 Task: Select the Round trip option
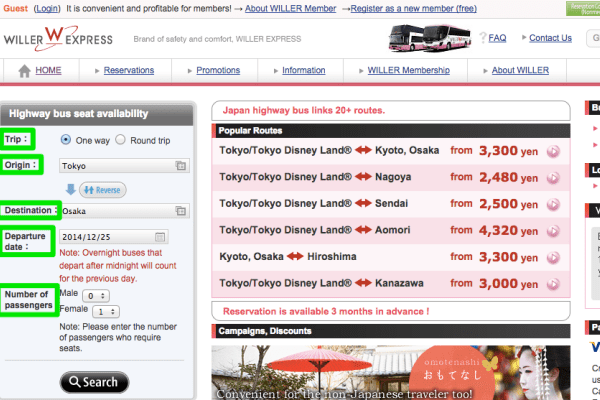[120, 140]
